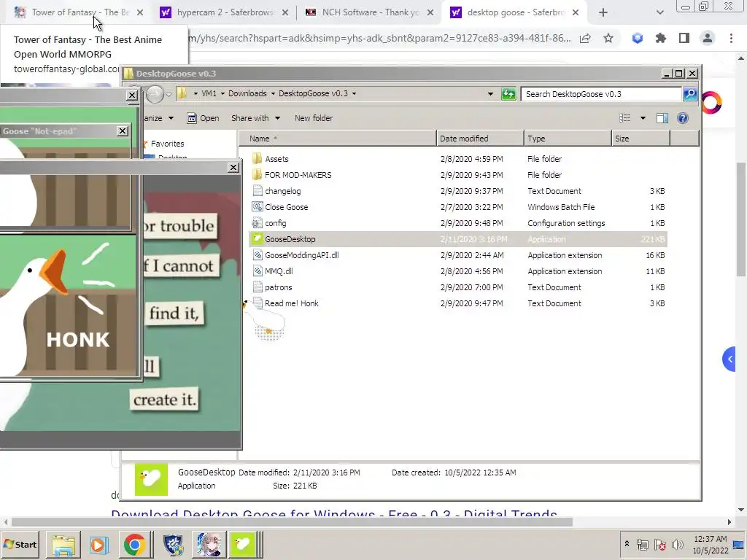This screenshot has width=747, height=560.
Task: Open Chrome tab search chevron
Action: 659,13
